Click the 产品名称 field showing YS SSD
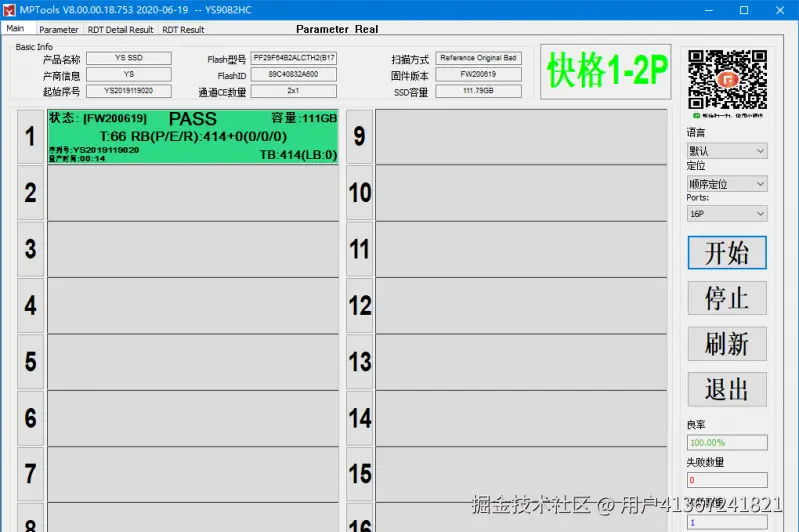Screen dimensions: 799x532 [x=129, y=58]
